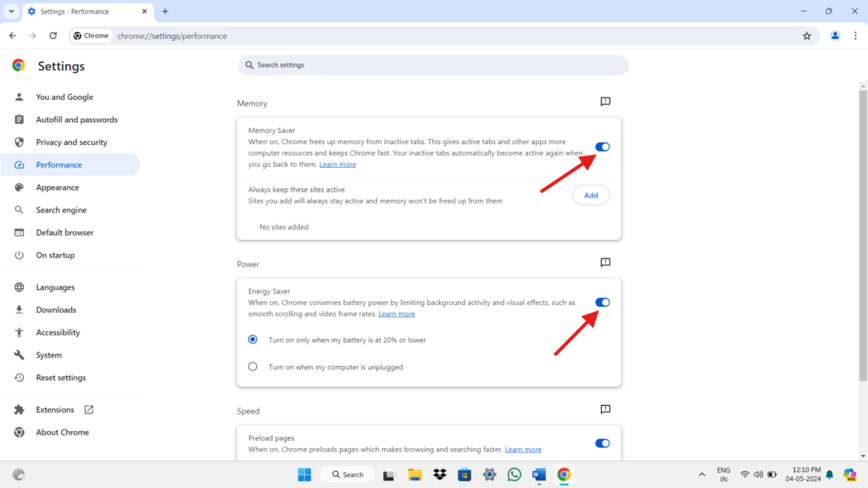Open Copilot icon in taskbar corner
This screenshot has width=868, height=488.
pyautogui.click(x=849, y=474)
